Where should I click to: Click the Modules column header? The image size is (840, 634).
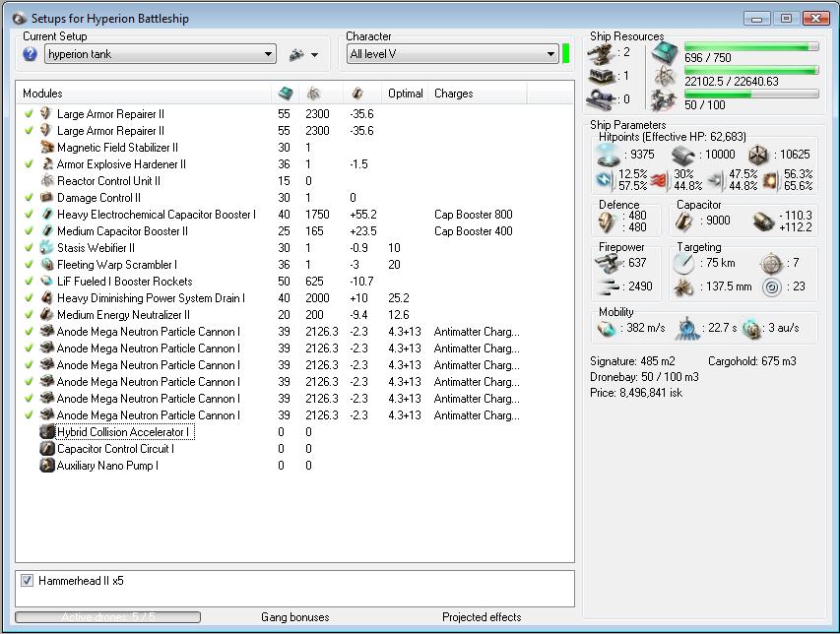(x=144, y=94)
